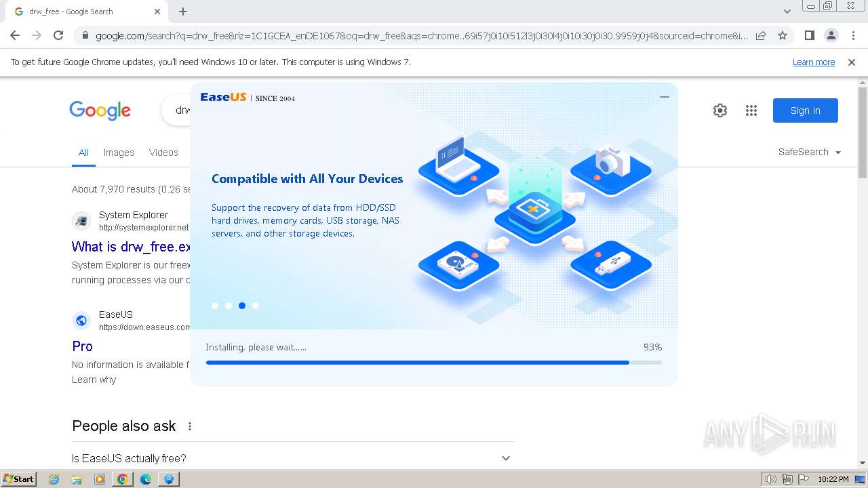Select the All search tab

click(x=83, y=152)
